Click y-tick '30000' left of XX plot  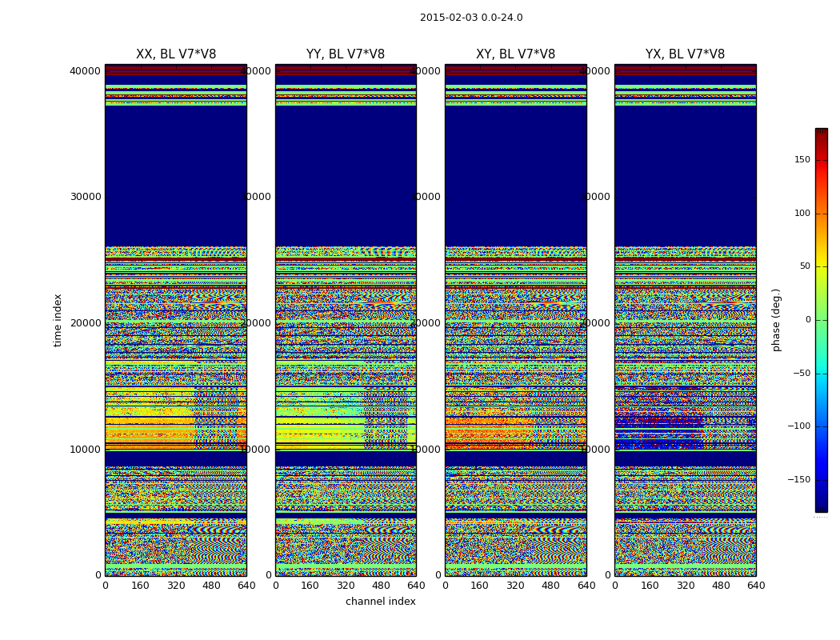[x=85, y=197]
